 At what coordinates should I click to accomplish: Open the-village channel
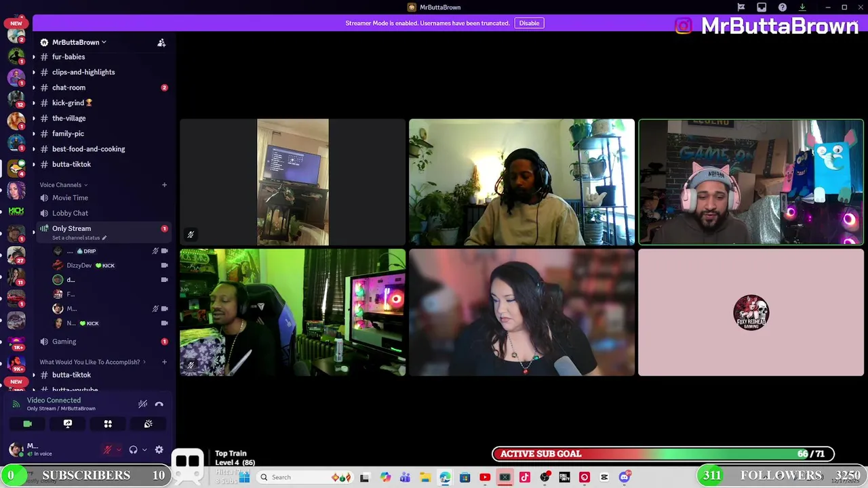pyautogui.click(x=68, y=118)
